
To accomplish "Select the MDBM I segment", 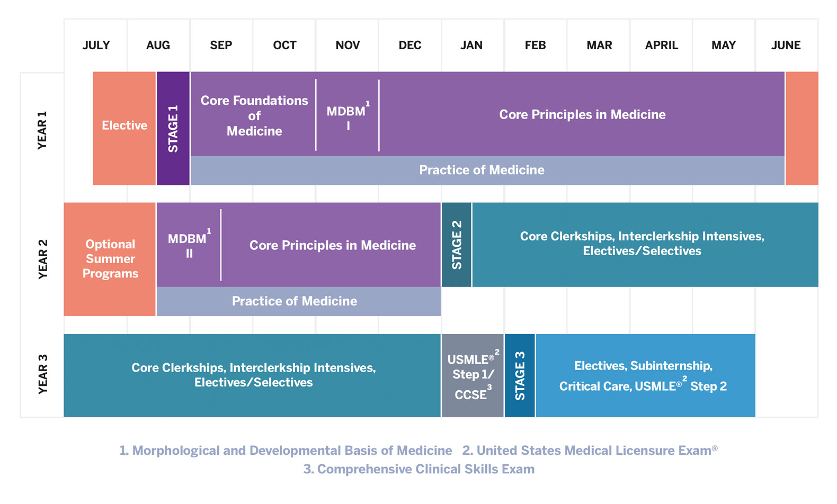I will point(348,118).
